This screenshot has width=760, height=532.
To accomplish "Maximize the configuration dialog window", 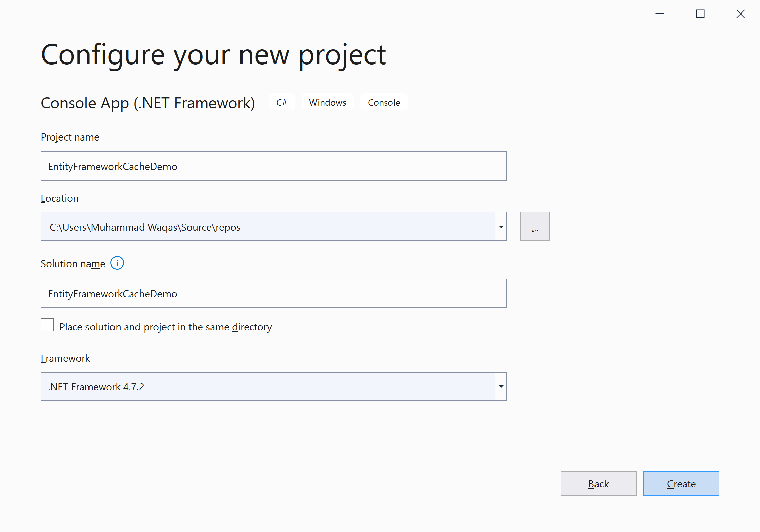I will pos(700,14).
